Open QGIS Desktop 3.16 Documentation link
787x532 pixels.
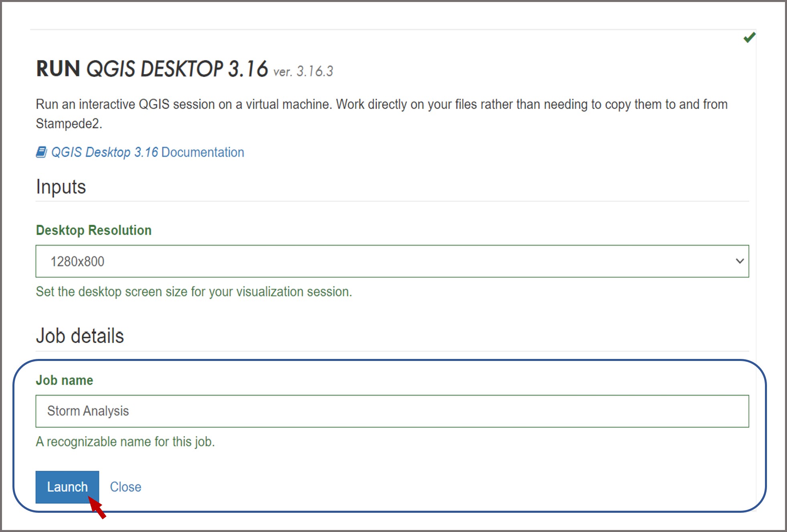click(148, 152)
